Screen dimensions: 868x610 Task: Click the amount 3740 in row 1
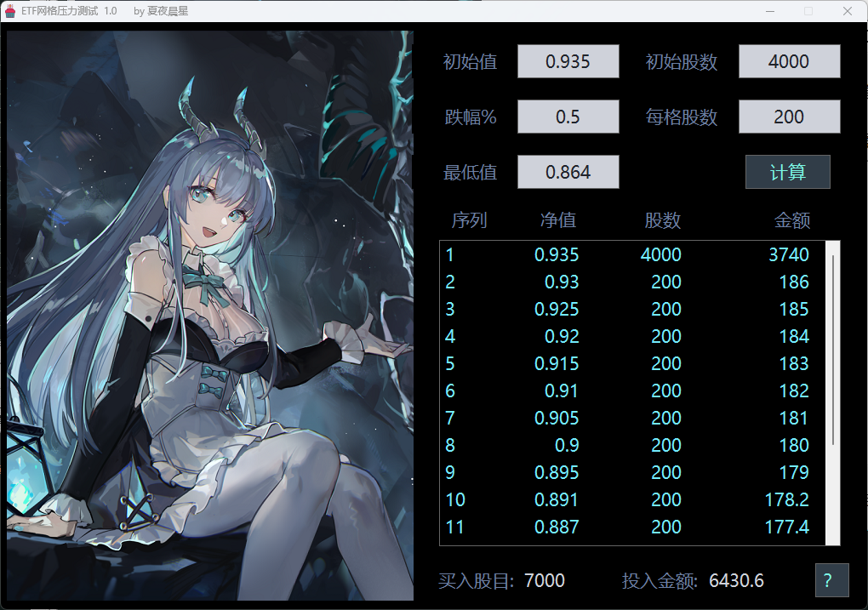coord(789,254)
